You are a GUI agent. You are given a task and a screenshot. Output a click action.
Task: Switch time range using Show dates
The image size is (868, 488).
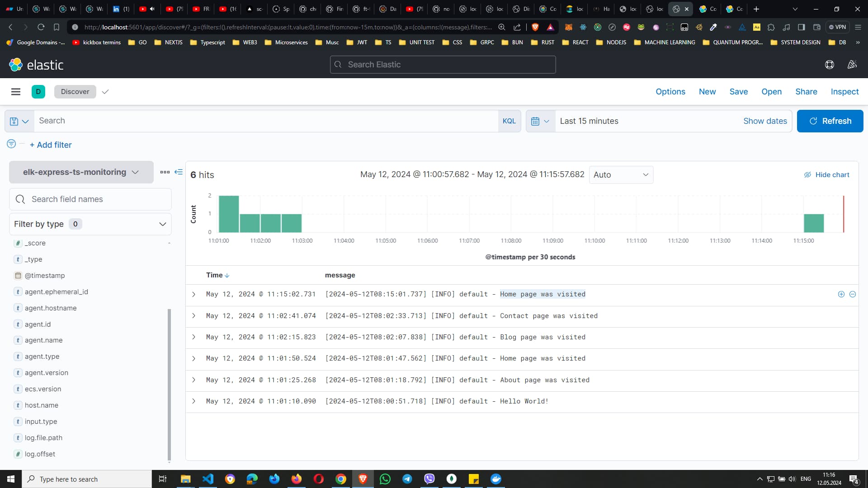coord(764,121)
